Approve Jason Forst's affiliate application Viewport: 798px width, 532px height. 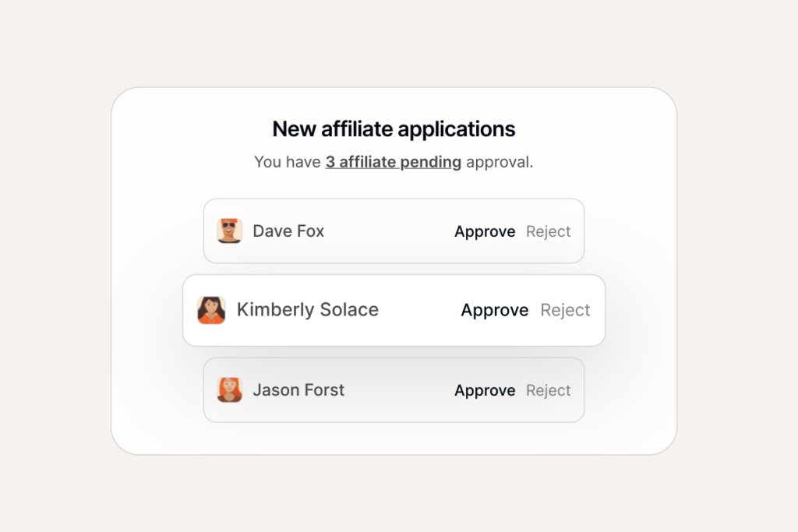tap(485, 389)
